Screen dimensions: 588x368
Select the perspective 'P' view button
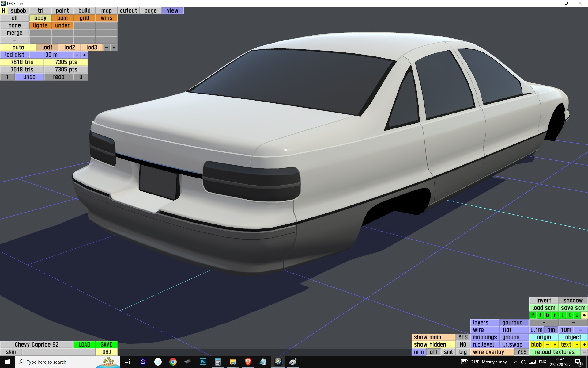533,315
